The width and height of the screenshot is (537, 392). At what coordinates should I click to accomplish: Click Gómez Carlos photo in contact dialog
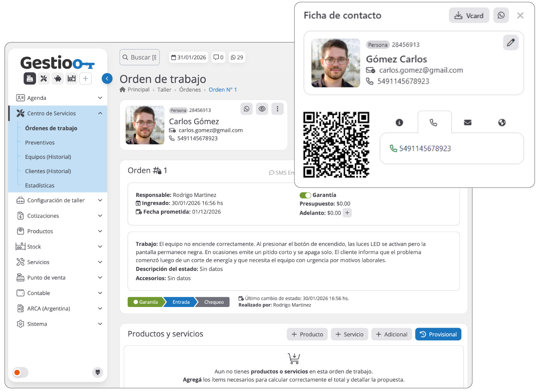(336, 63)
